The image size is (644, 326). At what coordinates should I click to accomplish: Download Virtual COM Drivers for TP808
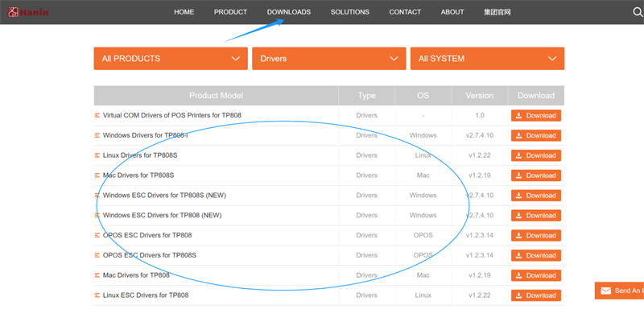click(536, 116)
